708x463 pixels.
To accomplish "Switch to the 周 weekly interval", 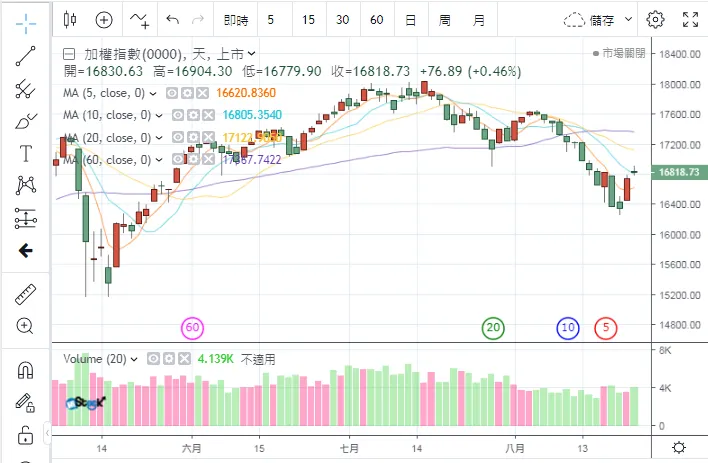I will [444, 20].
